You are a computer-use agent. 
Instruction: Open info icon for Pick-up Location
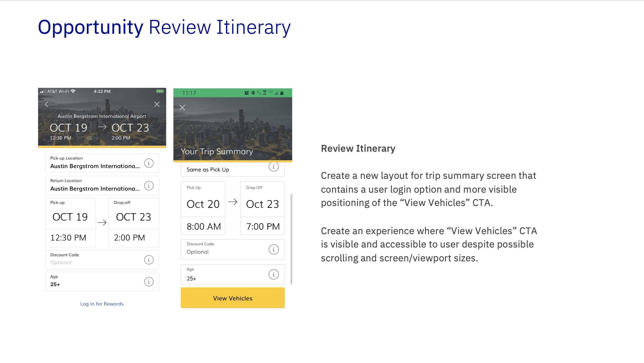149,163
